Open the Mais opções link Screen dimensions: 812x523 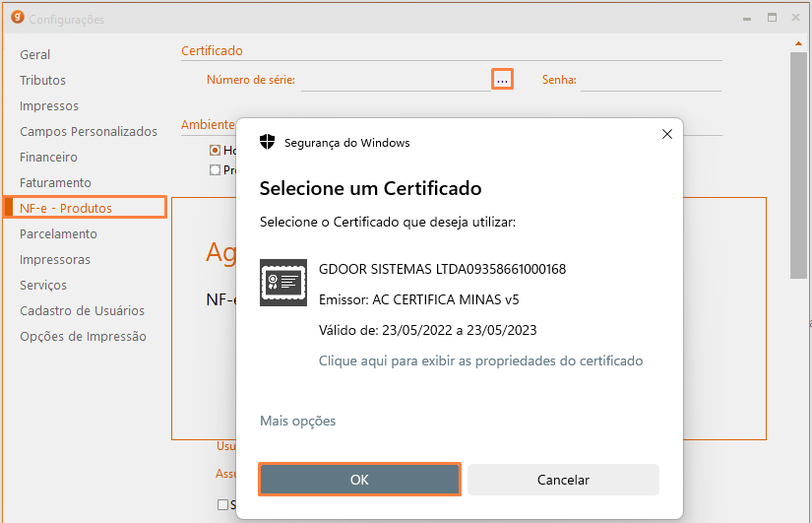pyautogui.click(x=298, y=421)
